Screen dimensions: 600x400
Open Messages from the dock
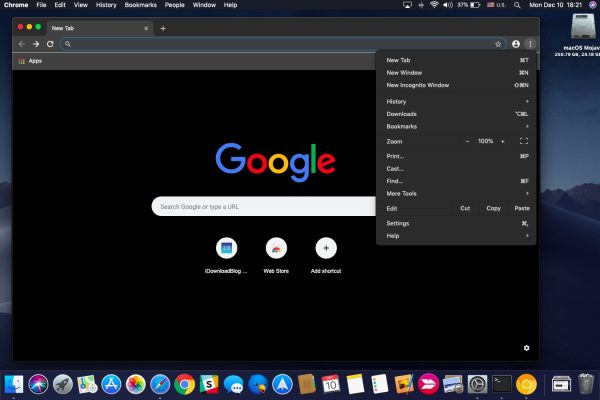coord(233,384)
